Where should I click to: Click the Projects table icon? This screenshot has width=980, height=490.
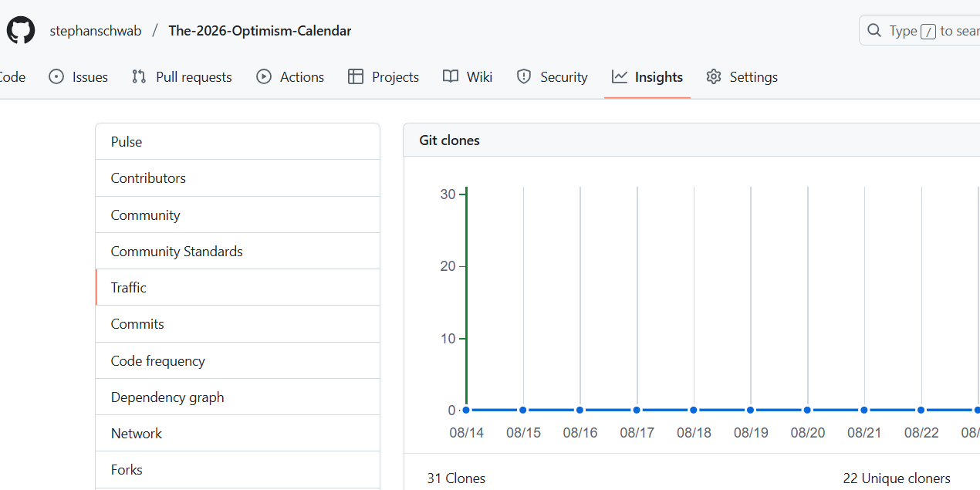pos(356,77)
